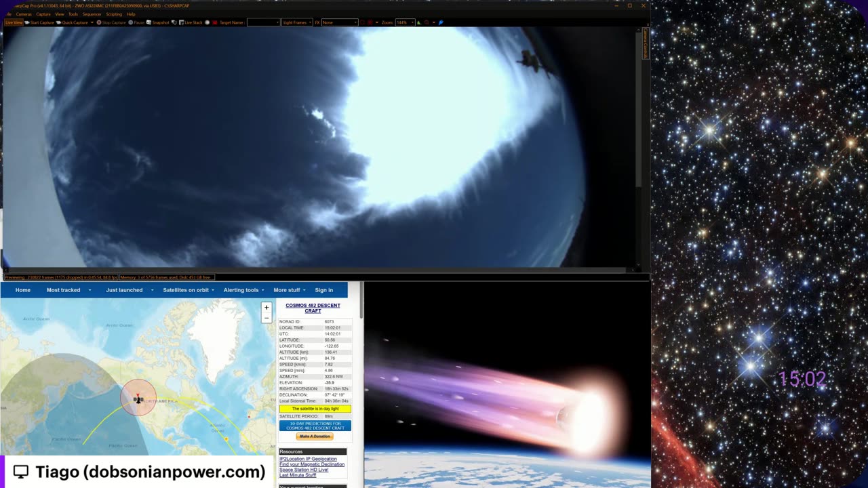Go to Home on satellite tracker site
This screenshot has width=868, height=488.
(x=23, y=290)
